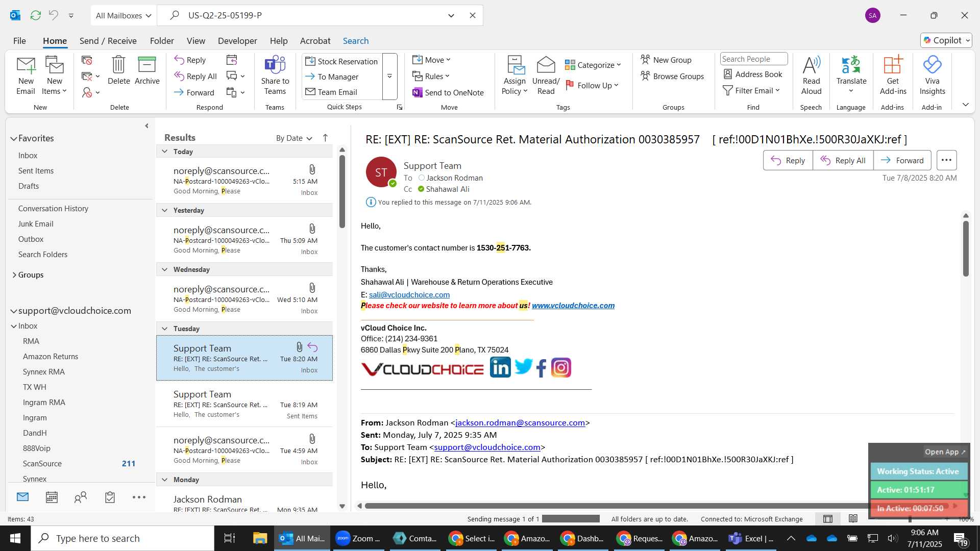Switch to Mail view in navigation bar

coord(22,497)
